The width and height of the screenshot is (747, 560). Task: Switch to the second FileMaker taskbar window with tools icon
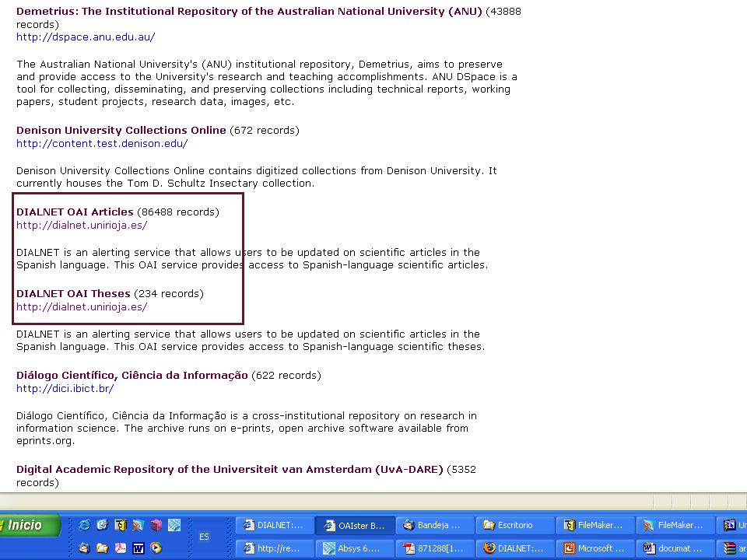click(675, 525)
